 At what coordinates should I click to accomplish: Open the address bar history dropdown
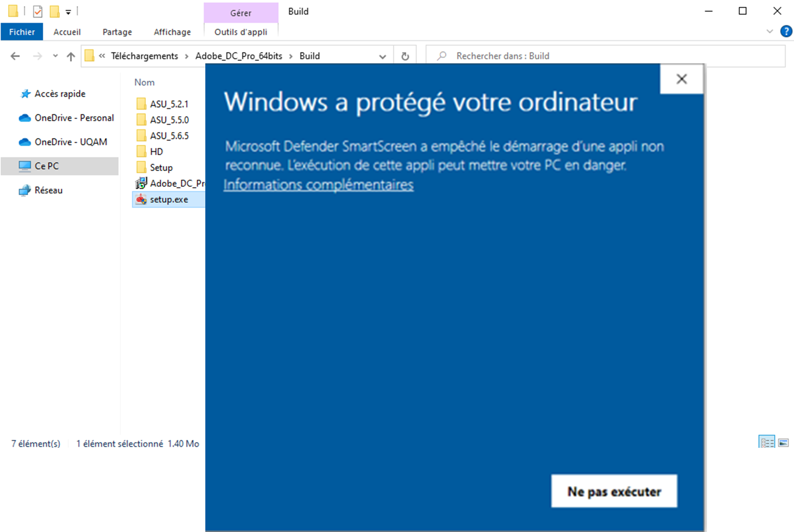383,57
